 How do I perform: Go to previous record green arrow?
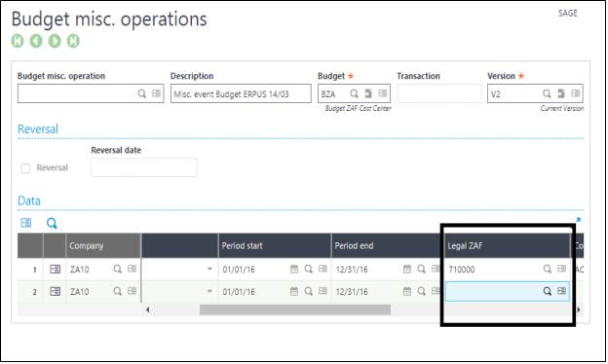(x=36, y=41)
